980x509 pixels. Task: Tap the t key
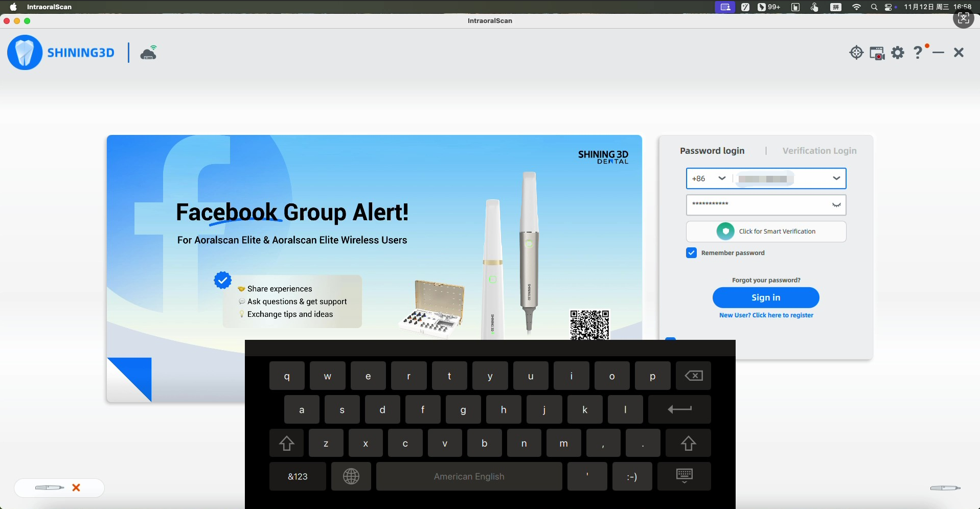click(x=449, y=376)
